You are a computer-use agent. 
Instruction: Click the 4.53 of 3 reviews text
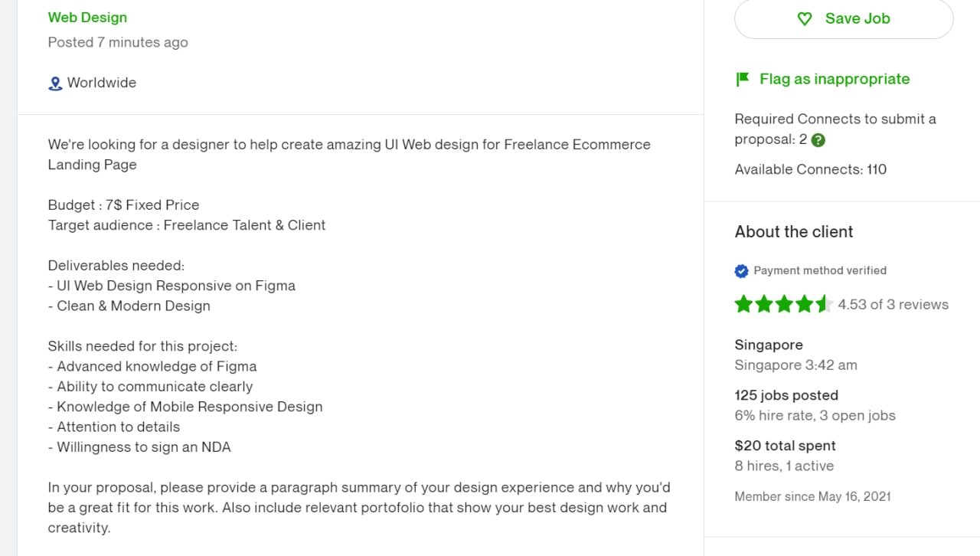click(x=893, y=304)
